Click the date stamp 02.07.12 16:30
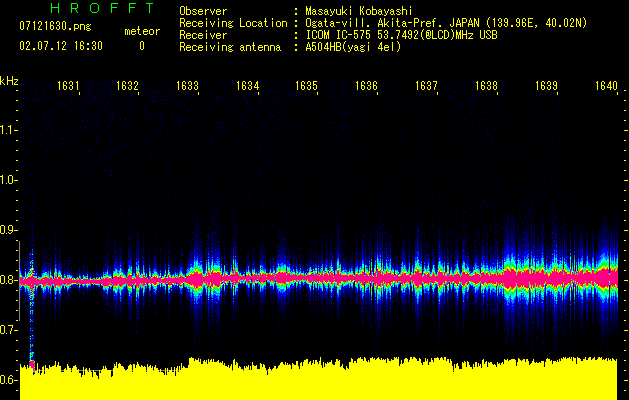Viewport: 629px width, 400px height. click(x=61, y=46)
